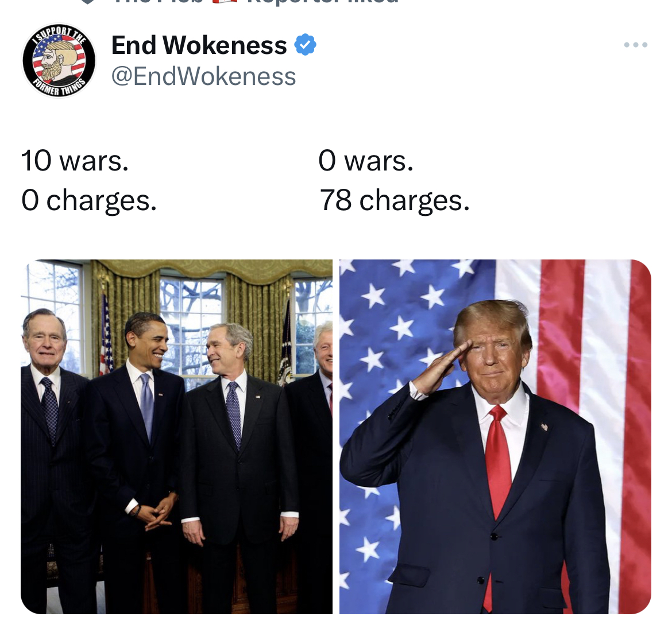Open the saluting man flag photo

(496, 436)
